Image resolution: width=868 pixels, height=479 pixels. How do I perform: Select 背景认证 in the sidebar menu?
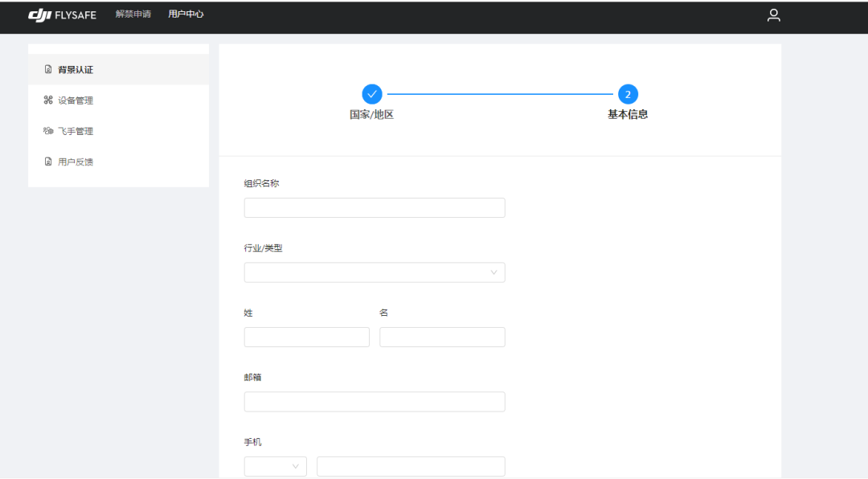[118, 69]
